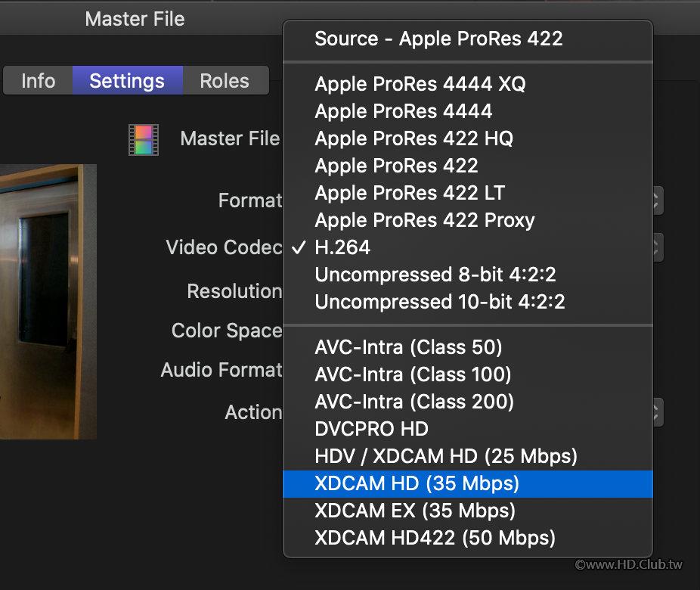Click the Format label
Viewport: 700px width, 590px height.
tap(250, 200)
